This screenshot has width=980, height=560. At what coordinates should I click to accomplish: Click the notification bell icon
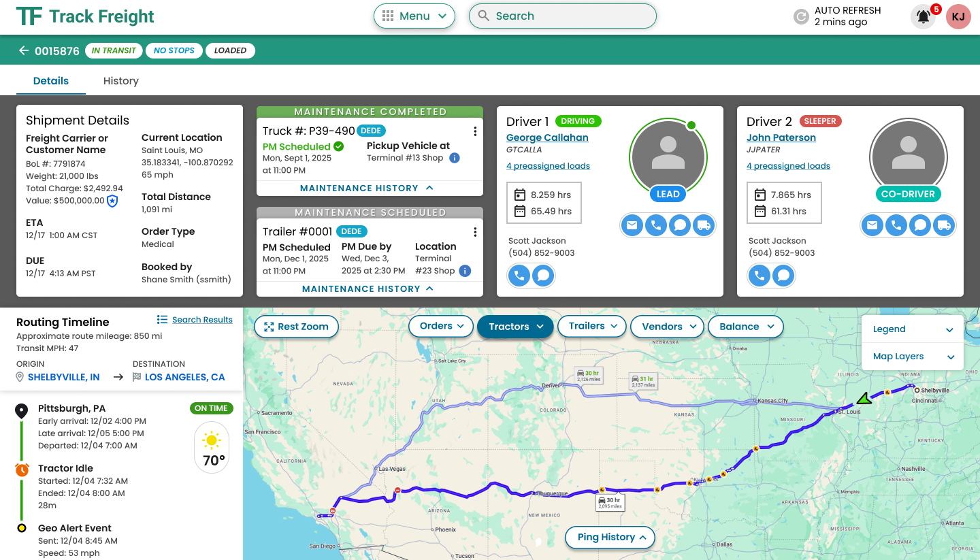923,17
